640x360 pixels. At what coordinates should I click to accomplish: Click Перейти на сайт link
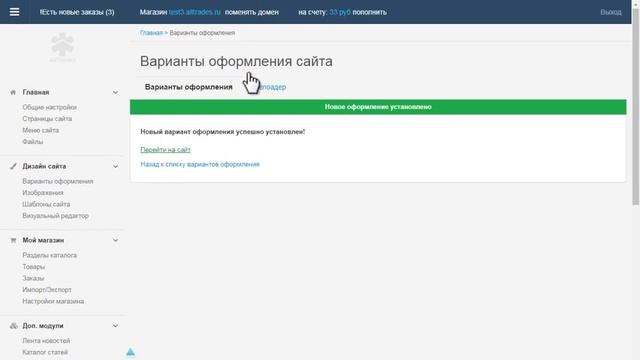pos(165,150)
